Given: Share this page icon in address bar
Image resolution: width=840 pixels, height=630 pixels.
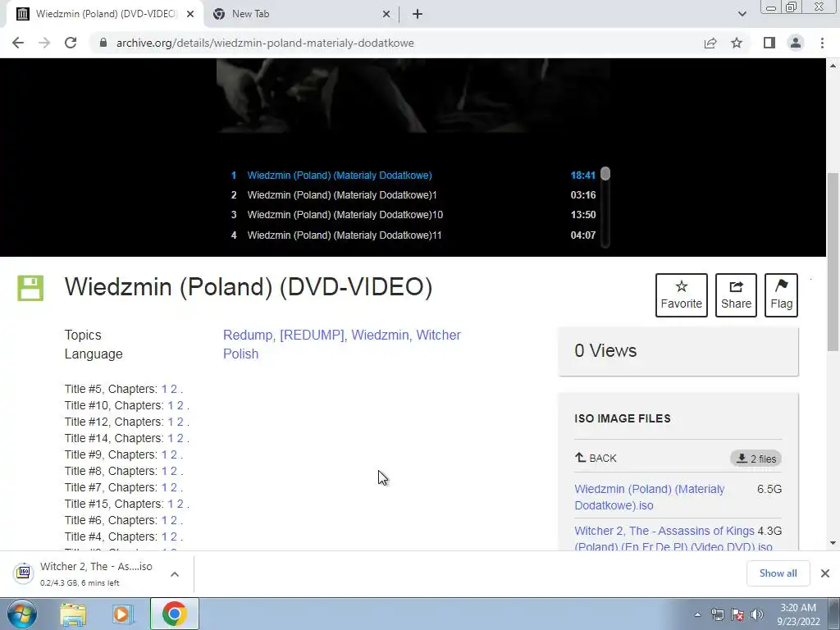Looking at the screenshot, I should click(x=710, y=43).
